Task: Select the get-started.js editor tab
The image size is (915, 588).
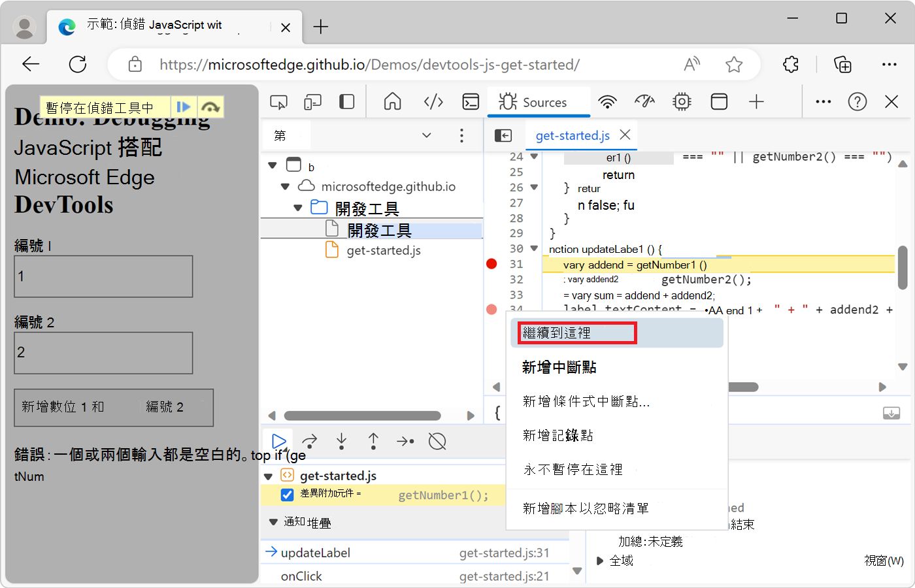Action: coord(573,135)
